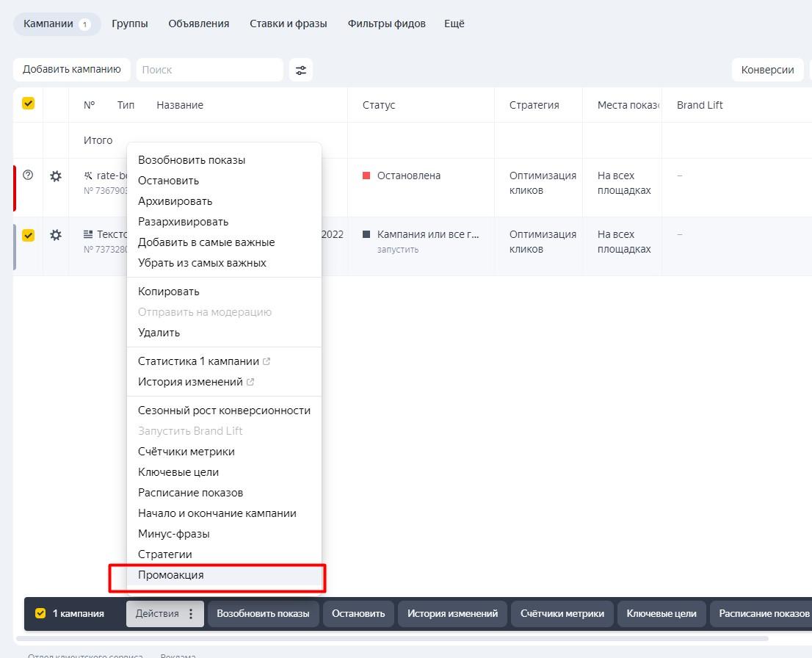Collapse the Действия dropdown in bottom bar
The image size is (812, 658).
tap(157, 614)
